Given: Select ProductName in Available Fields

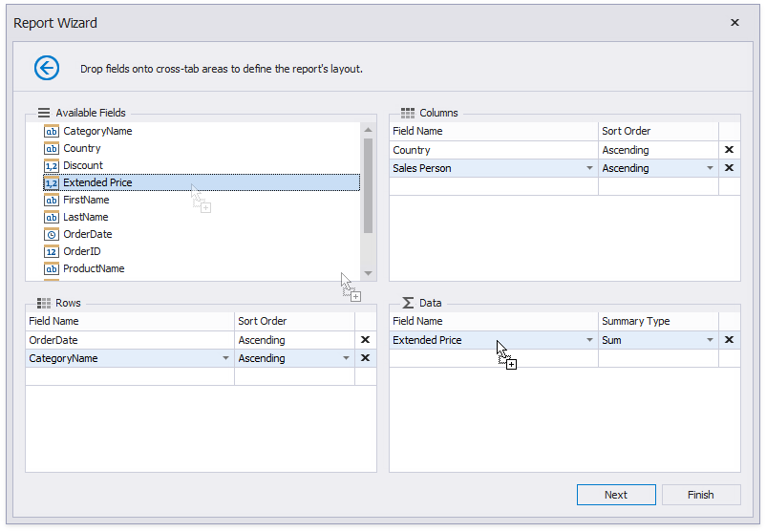Looking at the screenshot, I should click(94, 269).
